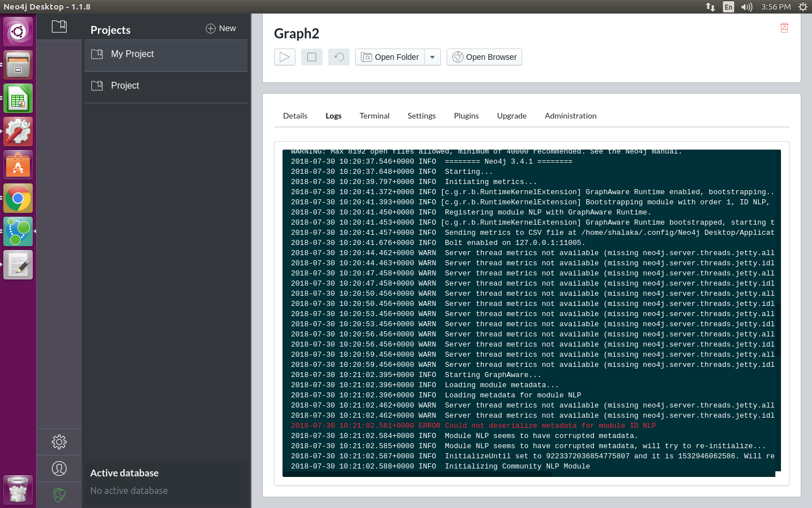This screenshot has width=812, height=508.
Task: Select My Project in the projects list
Action: coord(166,54)
